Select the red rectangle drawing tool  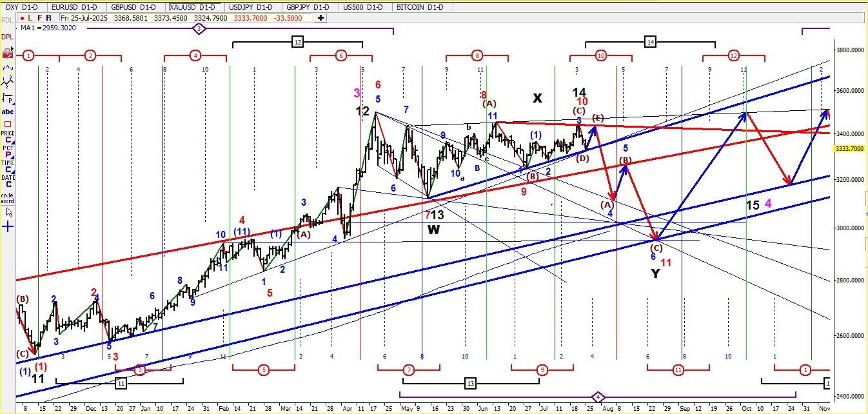tap(8, 124)
